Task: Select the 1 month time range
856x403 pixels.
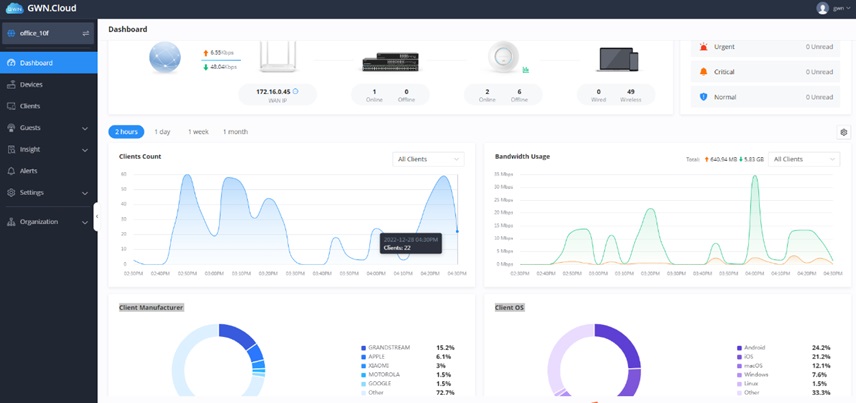Action: (235, 132)
